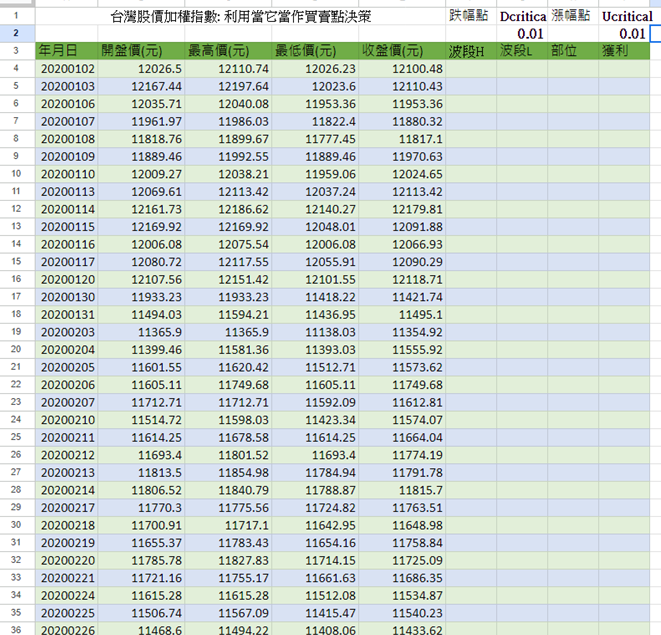Select high price 12110.74
The height and width of the screenshot is (635, 661).
pos(228,69)
